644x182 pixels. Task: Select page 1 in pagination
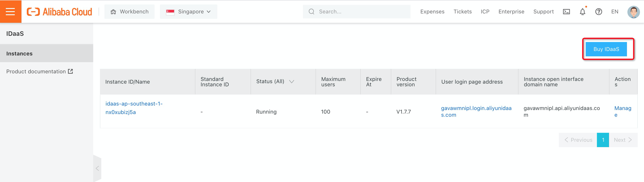coord(603,140)
